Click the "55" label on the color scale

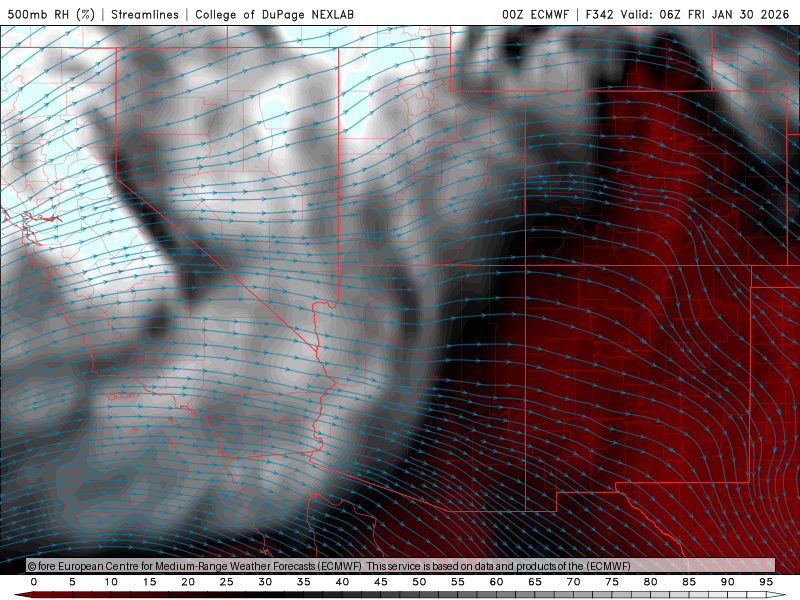[x=458, y=582]
